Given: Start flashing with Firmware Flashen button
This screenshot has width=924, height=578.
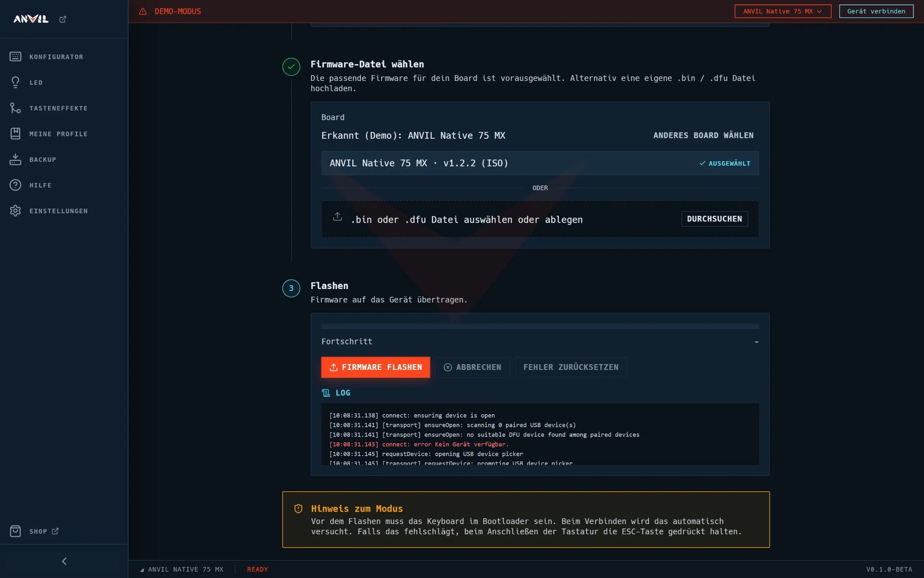Looking at the screenshot, I should coord(375,368).
